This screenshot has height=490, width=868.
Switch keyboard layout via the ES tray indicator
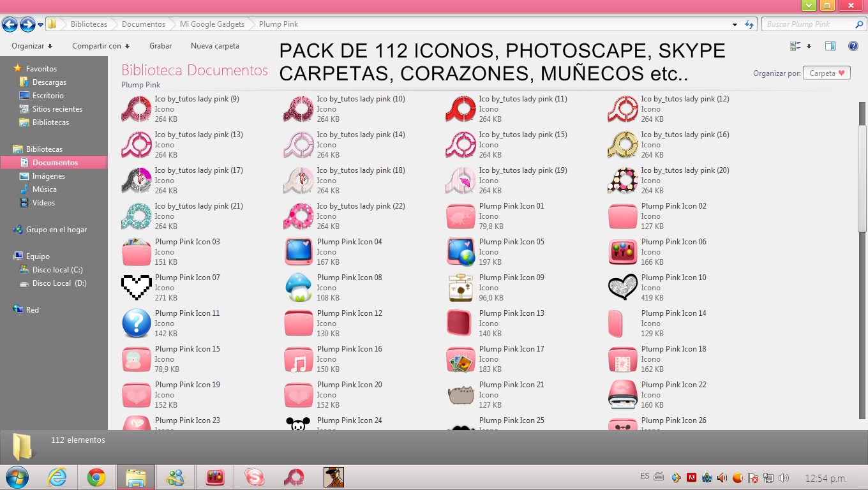(x=645, y=477)
